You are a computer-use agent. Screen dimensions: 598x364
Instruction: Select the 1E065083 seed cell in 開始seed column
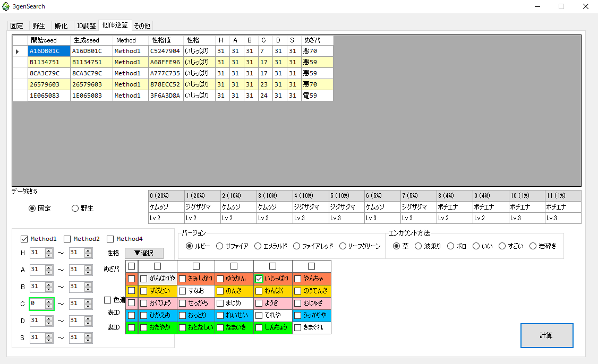point(49,96)
